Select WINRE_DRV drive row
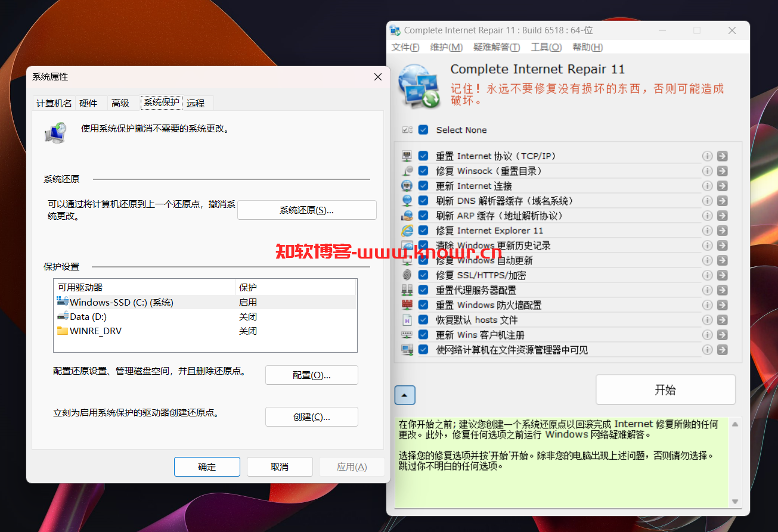Viewport: 778px width, 532px height. tap(205, 331)
